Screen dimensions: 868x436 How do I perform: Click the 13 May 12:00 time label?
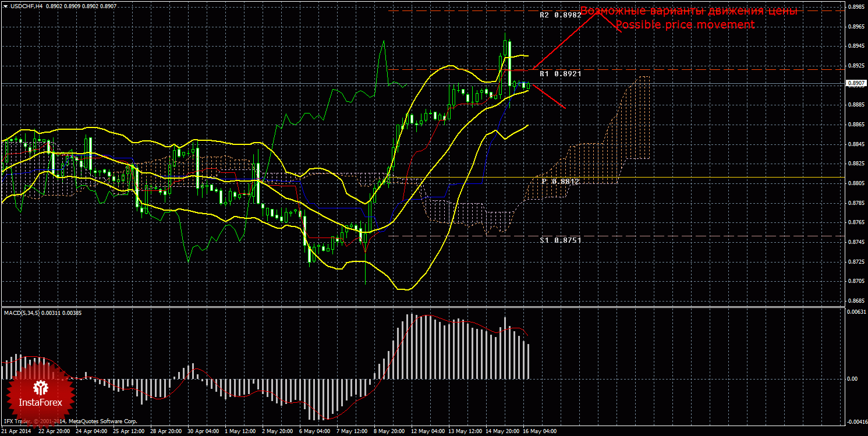[465, 432]
